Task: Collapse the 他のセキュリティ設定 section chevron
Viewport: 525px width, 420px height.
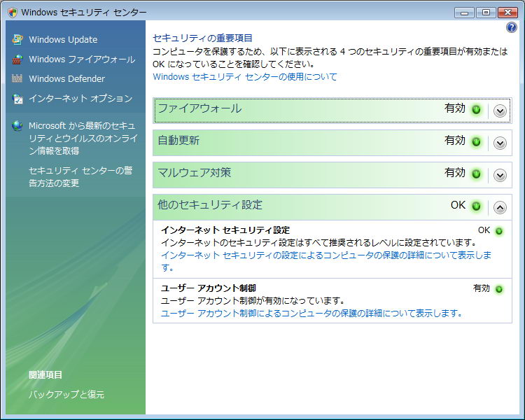Action: click(x=500, y=207)
